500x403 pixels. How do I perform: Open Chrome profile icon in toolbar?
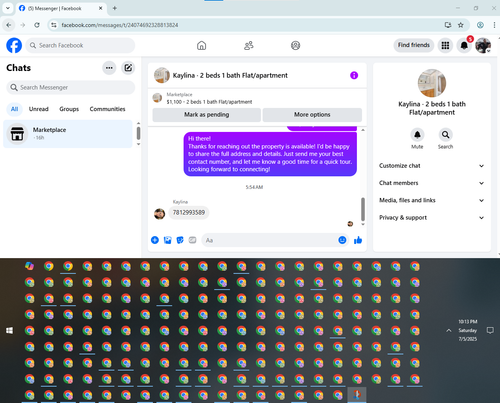[480, 25]
